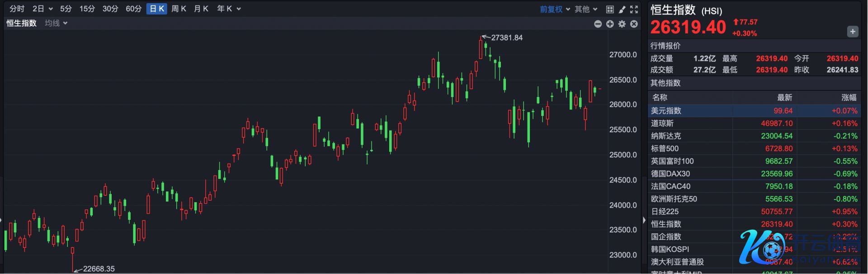The image size is (868, 274).
Task: Collapse the right side panel arrow
Action: tap(644, 220)
